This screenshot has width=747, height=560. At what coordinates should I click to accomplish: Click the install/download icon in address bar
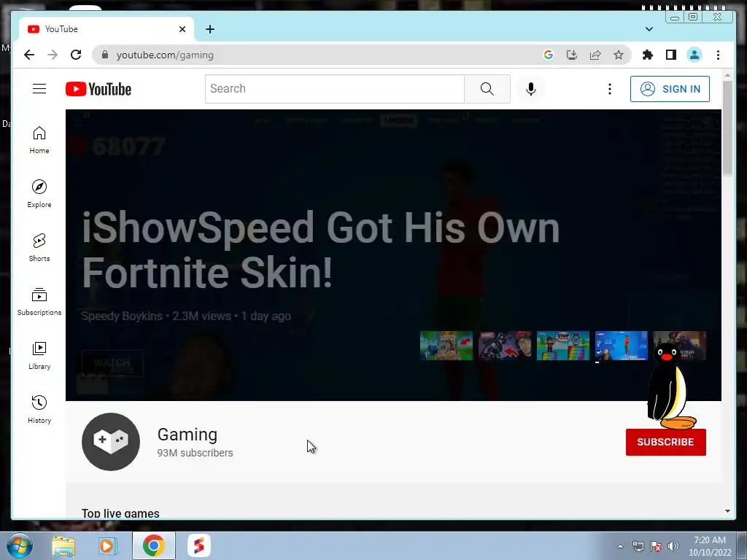coord(572,55)
